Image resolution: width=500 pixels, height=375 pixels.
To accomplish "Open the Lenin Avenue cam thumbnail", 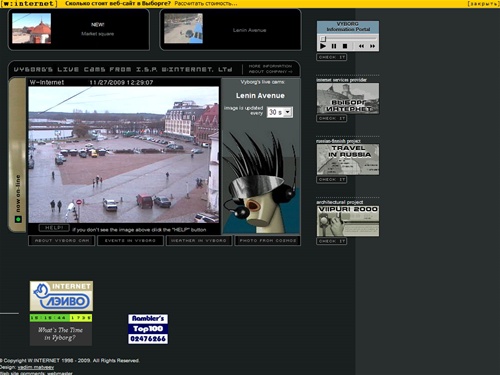I will pyautogui.click(x=183, y=28).
